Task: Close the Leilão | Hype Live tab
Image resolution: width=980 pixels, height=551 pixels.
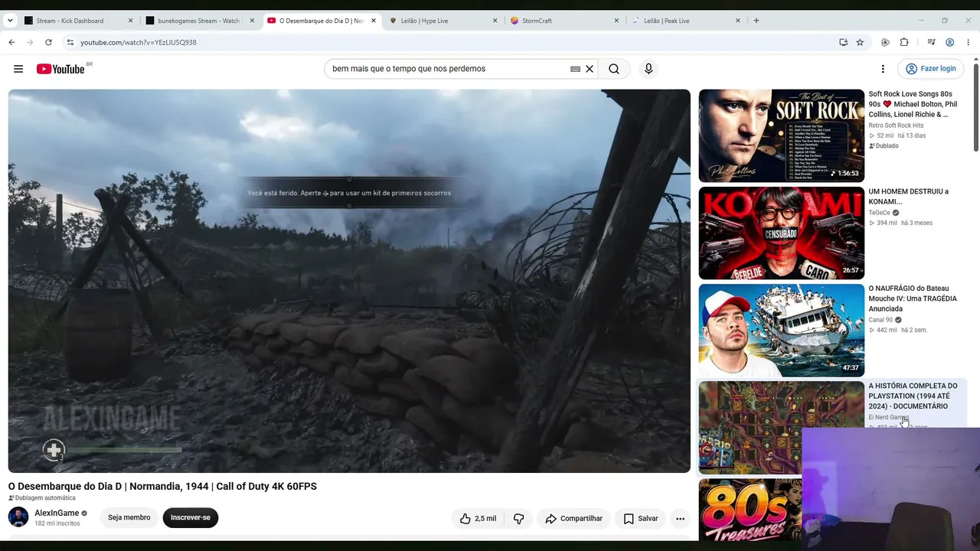Action: pos(495,21)
